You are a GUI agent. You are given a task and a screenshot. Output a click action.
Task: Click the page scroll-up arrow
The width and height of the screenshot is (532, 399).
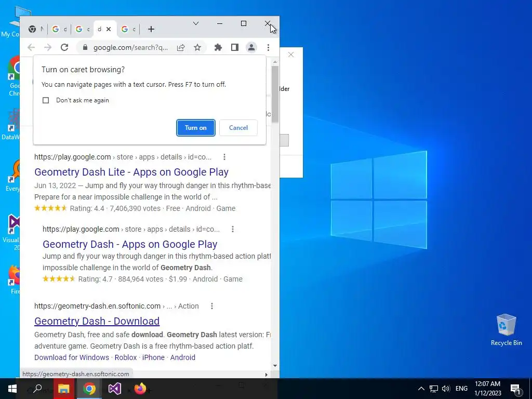point(275,62)
